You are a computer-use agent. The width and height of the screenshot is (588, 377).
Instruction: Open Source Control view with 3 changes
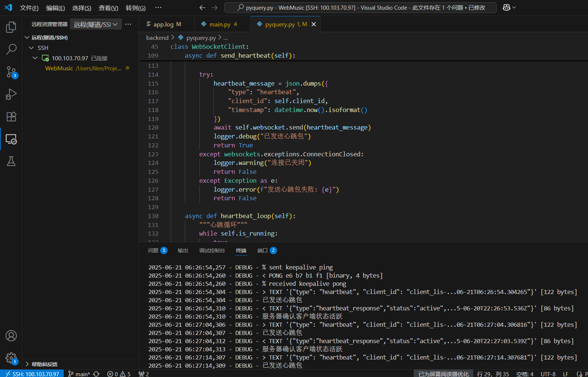point(11,72)
